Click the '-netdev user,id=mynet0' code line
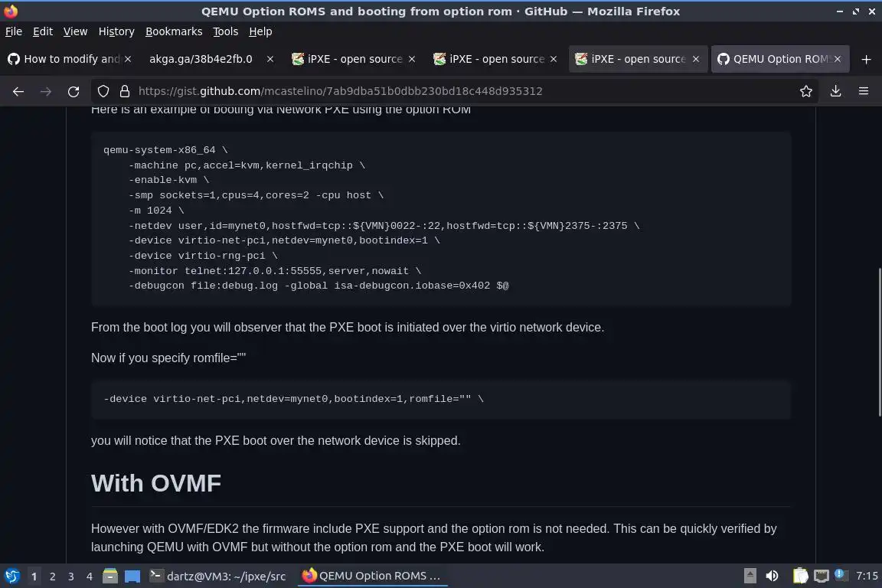Image resolution: width=882 pixels, height=588 pixels. point(384,226)
